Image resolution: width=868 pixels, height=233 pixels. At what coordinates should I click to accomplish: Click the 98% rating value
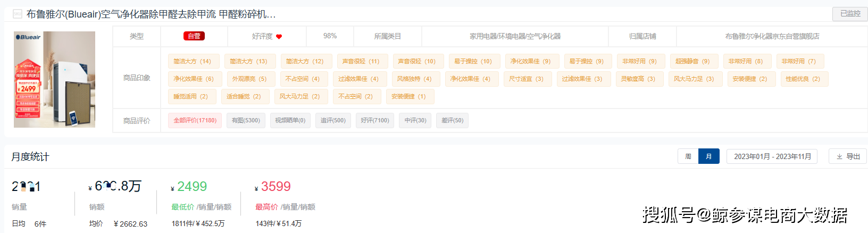click(x=330, y=36)
